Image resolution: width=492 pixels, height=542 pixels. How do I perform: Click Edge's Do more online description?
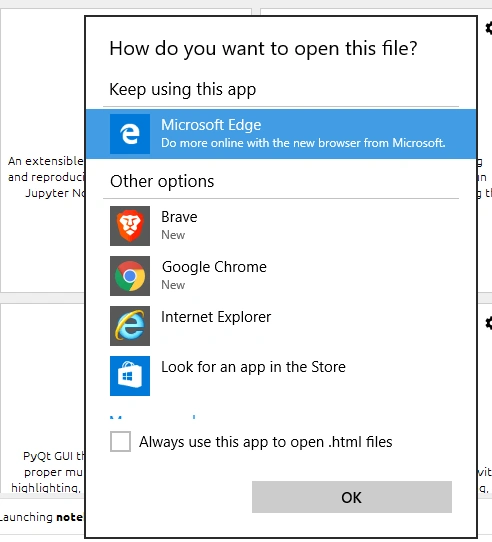pos(303,143)
